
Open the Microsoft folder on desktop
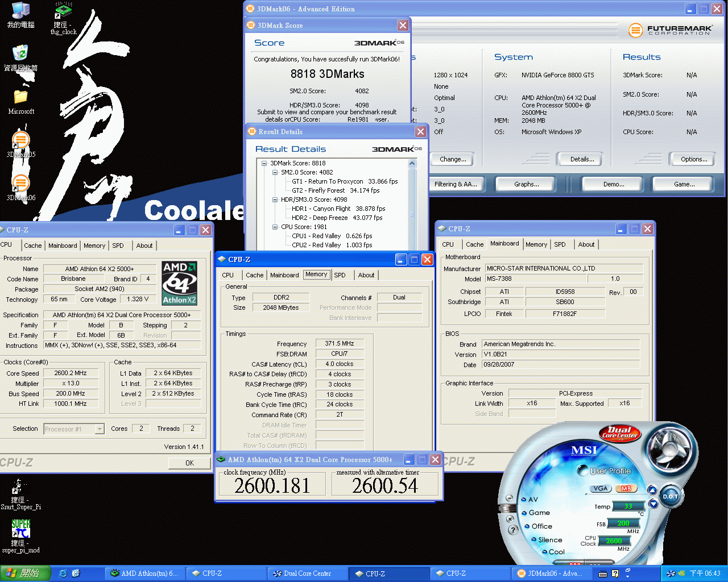21,101
